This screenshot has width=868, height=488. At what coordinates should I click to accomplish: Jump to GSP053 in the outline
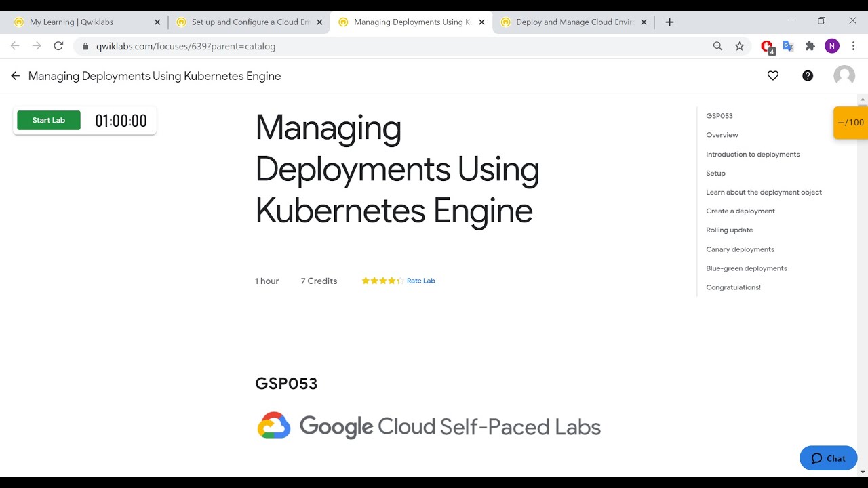(x=719, y=116)
